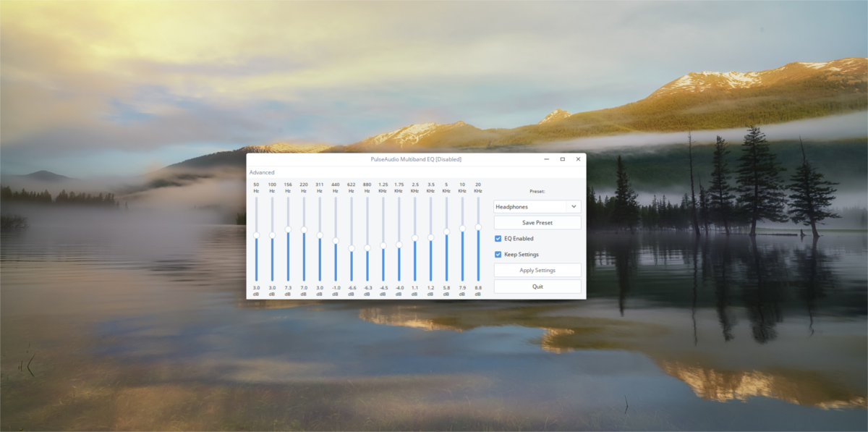Screen dimensions: 868x432
Task: Click the -6.3 dB value
Action: pos(367,291)
